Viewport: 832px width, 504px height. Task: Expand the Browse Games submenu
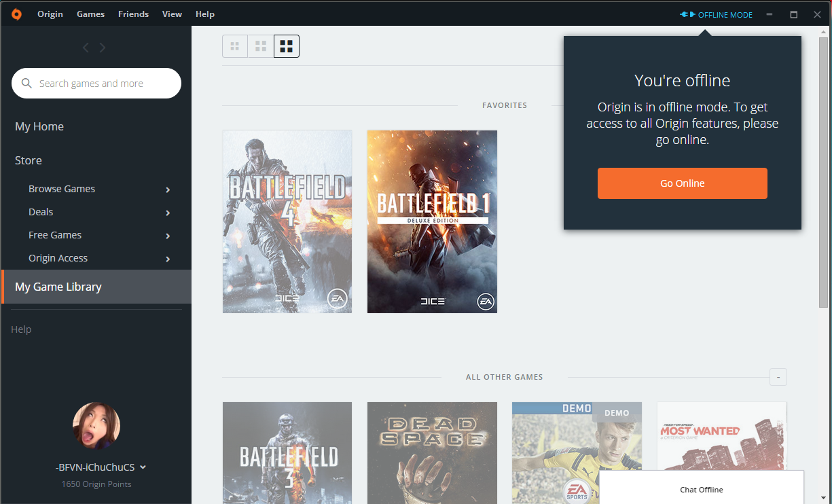point(168,190)
